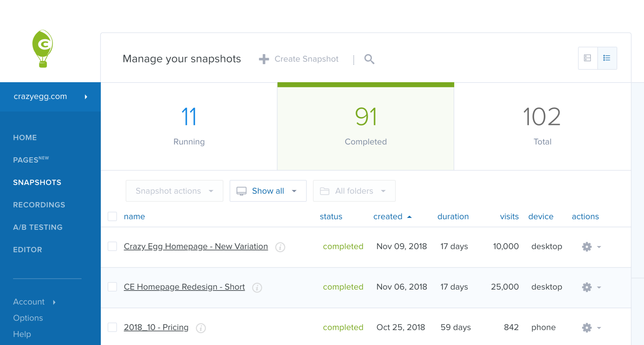Open PAGES NEW in the sidebar
This screenshot has height=345, width=644.
(31, 160)
